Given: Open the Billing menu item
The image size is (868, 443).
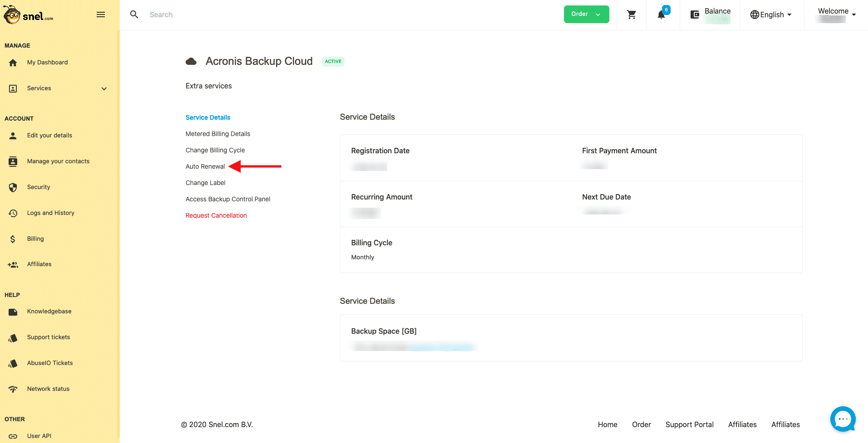Looking at the screenshot, I should pos(35,239).
